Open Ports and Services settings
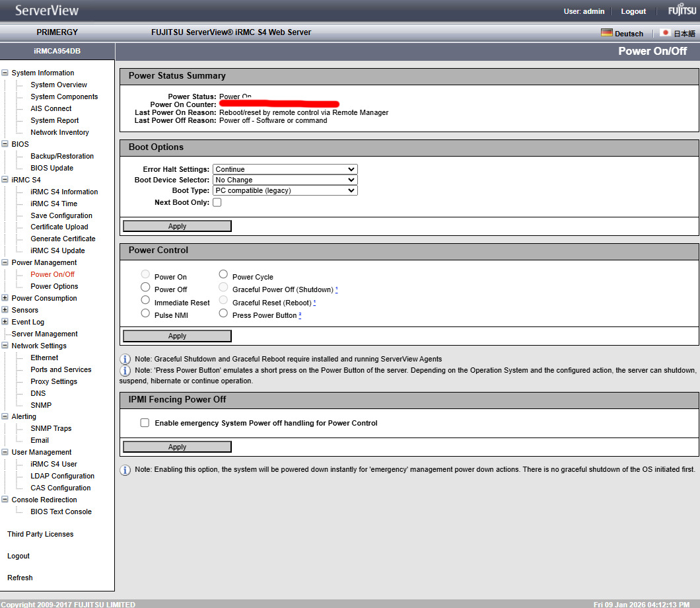This screenshot has height=608, width=700. [x=61, y=369]
